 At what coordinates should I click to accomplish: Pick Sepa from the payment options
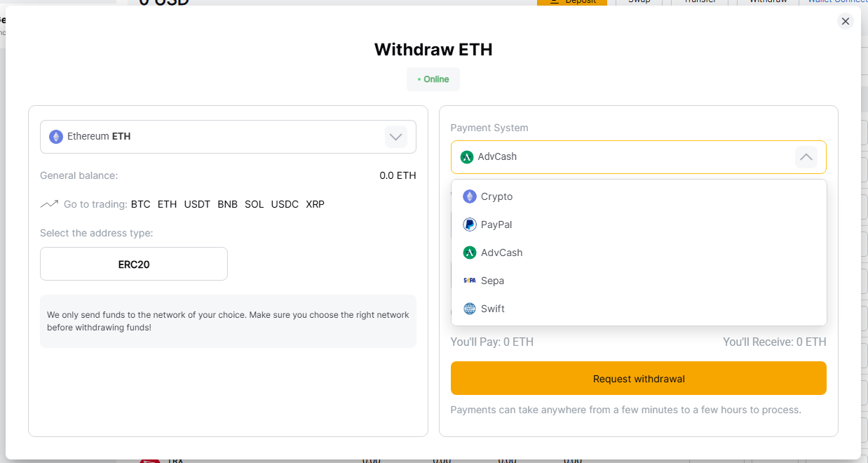click(x=639, y=281)
